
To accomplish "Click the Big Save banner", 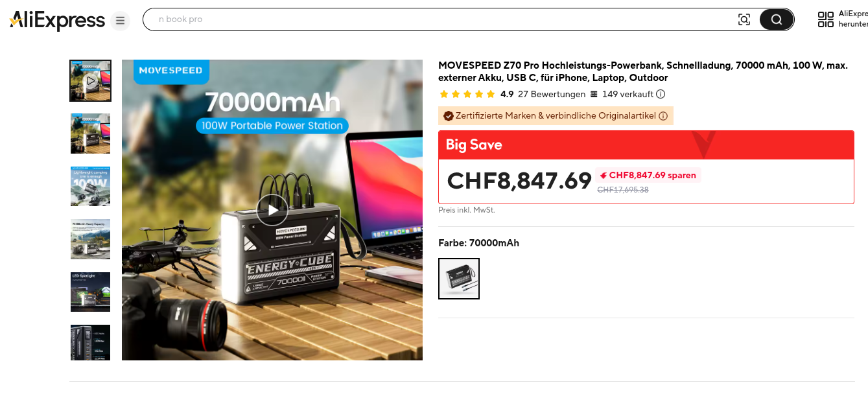I will (646, 145).
